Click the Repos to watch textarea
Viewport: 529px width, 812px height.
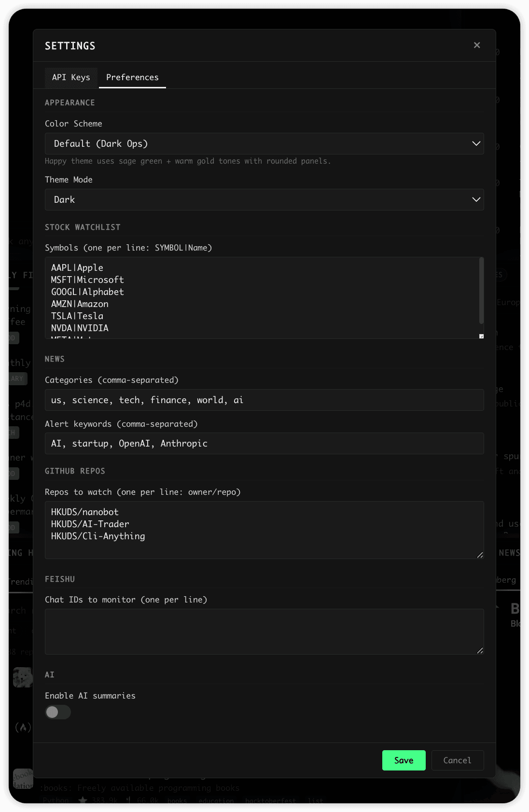(x=264, y=530)
